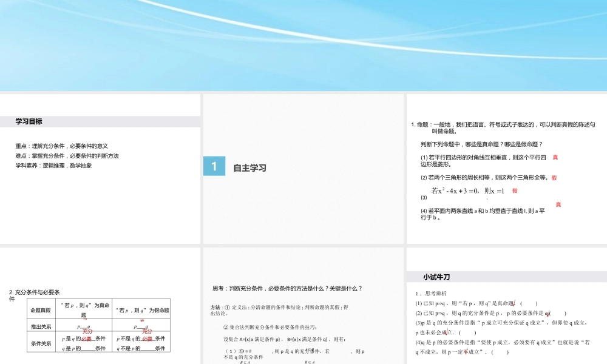Click the "思考：判断充分条件" question line
This screenshot has width=607, height=364.
[285, 288]
